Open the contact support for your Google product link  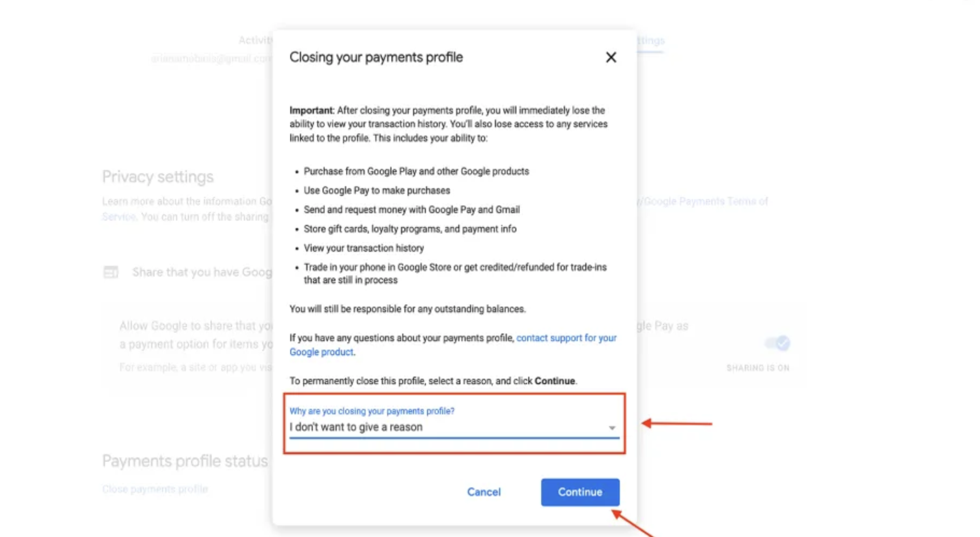[566, 338]
